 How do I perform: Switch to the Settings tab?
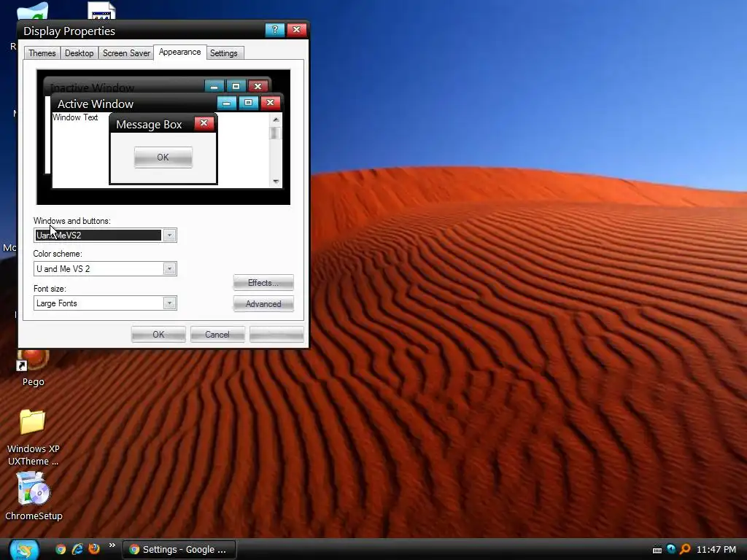click(x=223, y=52)
